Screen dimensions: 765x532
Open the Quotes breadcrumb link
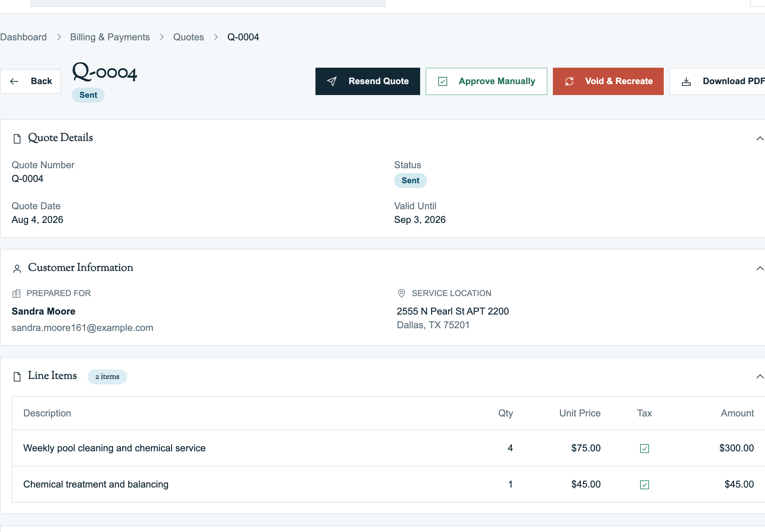[x=189, y=37]
